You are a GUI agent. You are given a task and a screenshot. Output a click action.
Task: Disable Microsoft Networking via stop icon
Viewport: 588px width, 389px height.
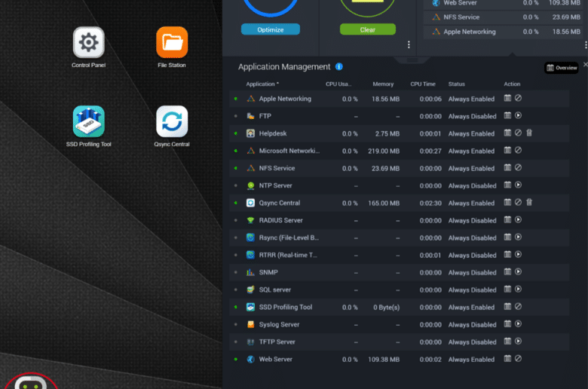[x=518, y=151]
